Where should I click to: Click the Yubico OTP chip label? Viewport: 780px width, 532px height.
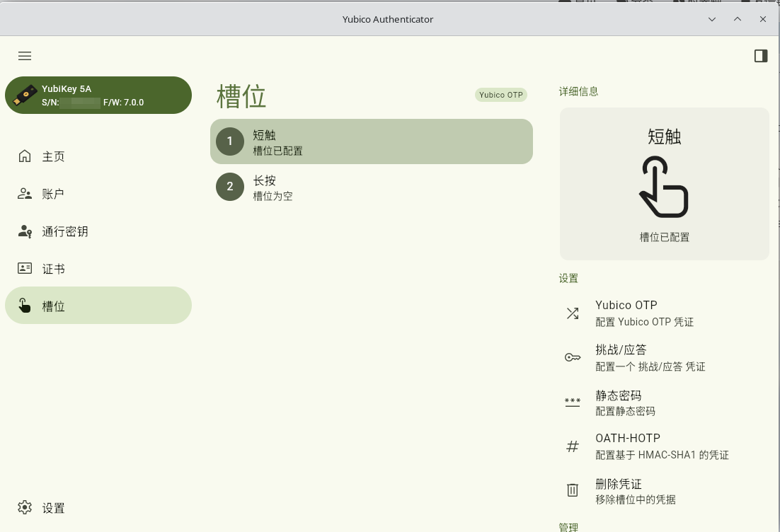click(x=501, y=95)
